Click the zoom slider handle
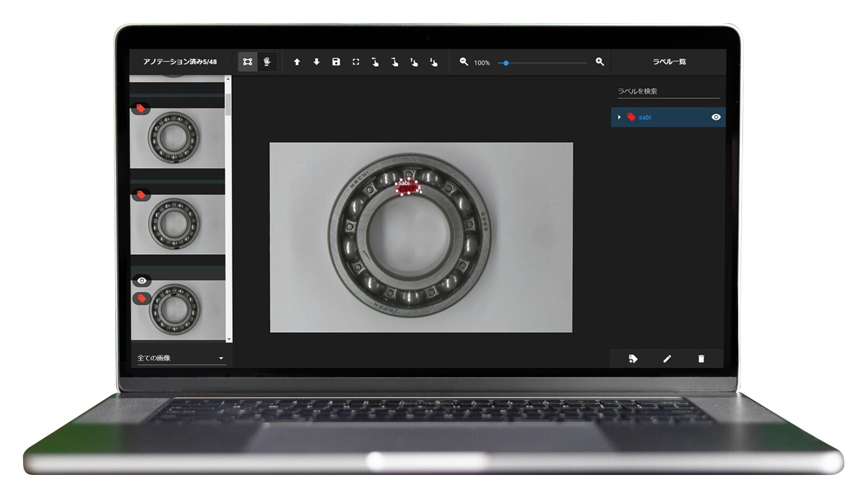 506,63
